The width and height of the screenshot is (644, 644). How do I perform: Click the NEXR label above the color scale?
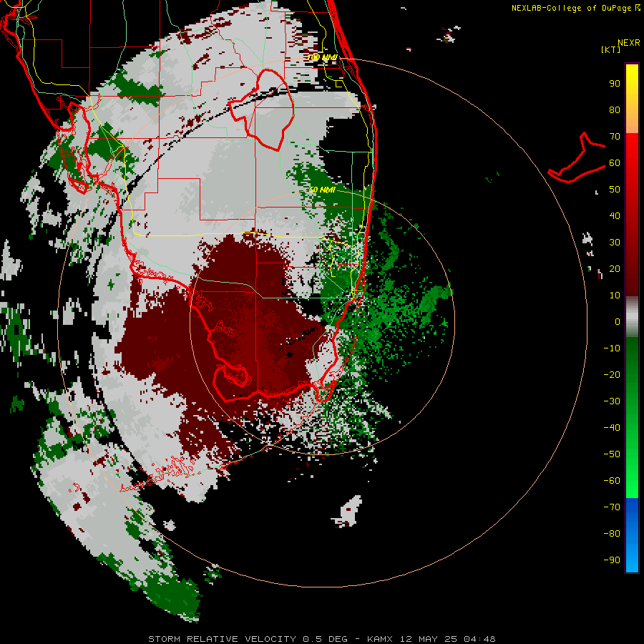(x=629, y=42)
